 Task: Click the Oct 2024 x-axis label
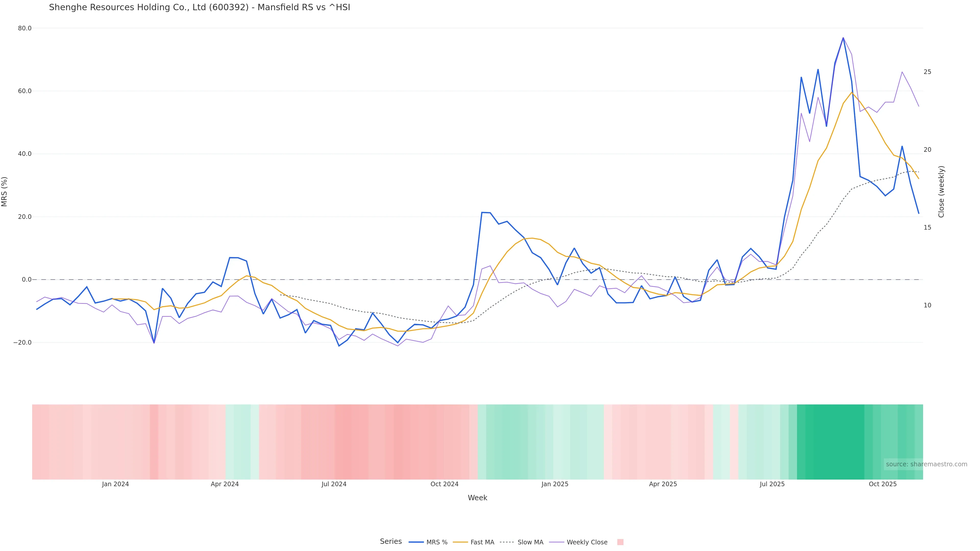pos(444,484)
